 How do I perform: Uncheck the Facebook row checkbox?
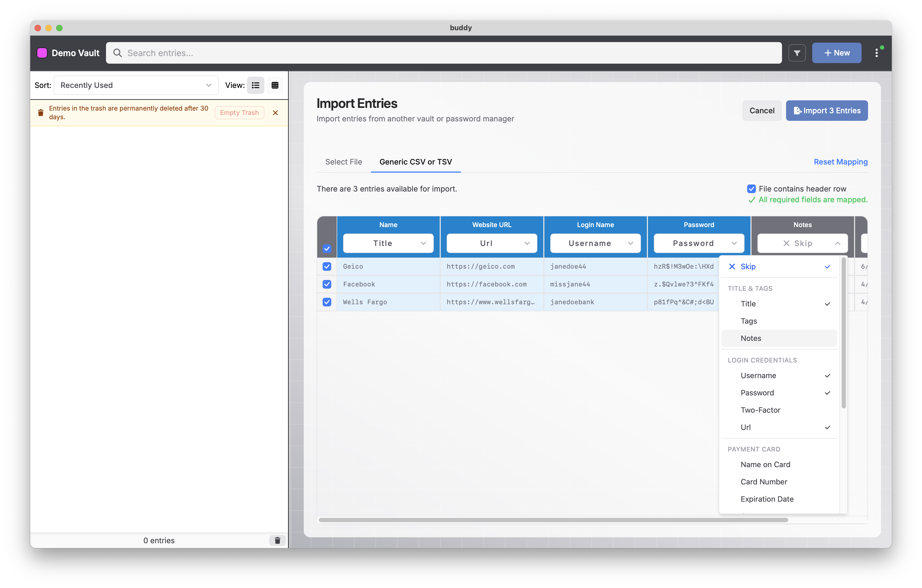[x=327, y=284]
